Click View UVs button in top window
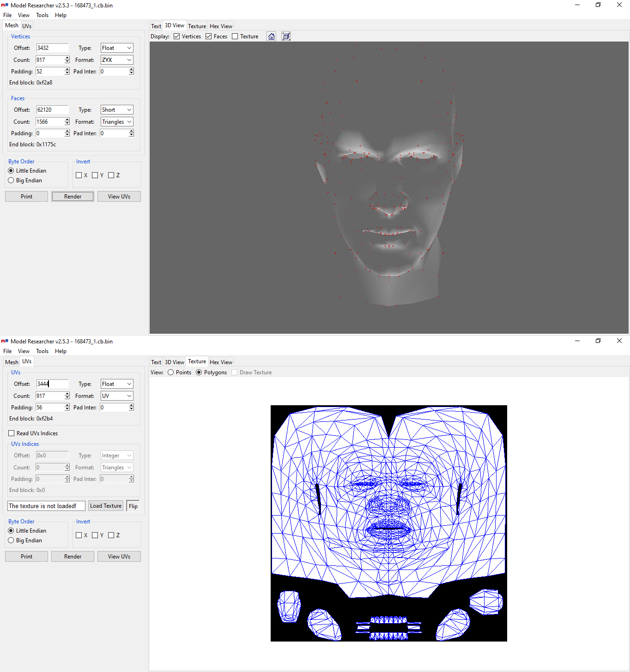630x672 pixels. 119,197
